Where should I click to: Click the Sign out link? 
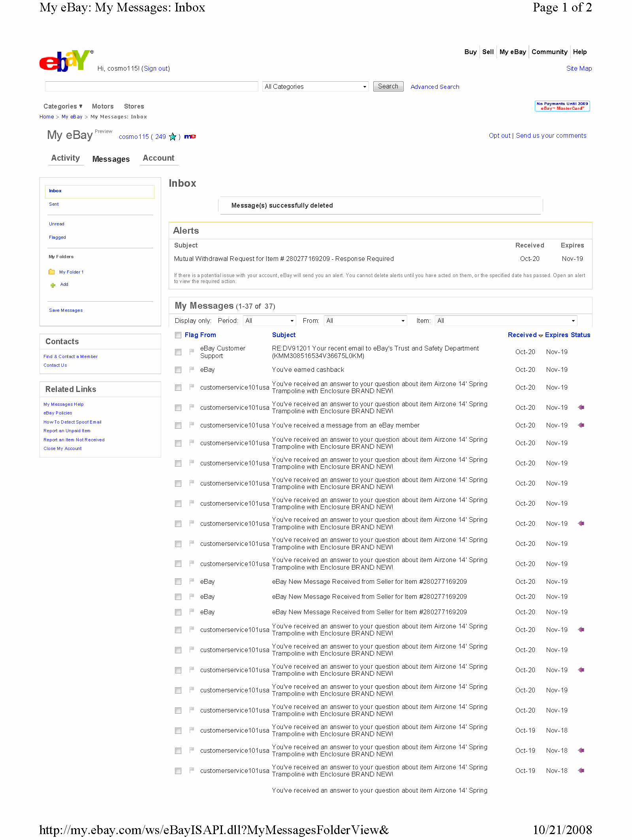click(156, 68)
